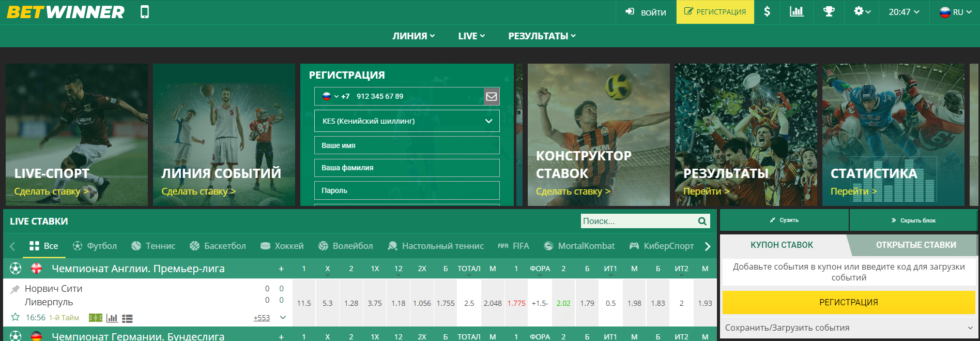Click the Germany flag icon
Screen dimensions: 980x341
[x=37, y=336]
